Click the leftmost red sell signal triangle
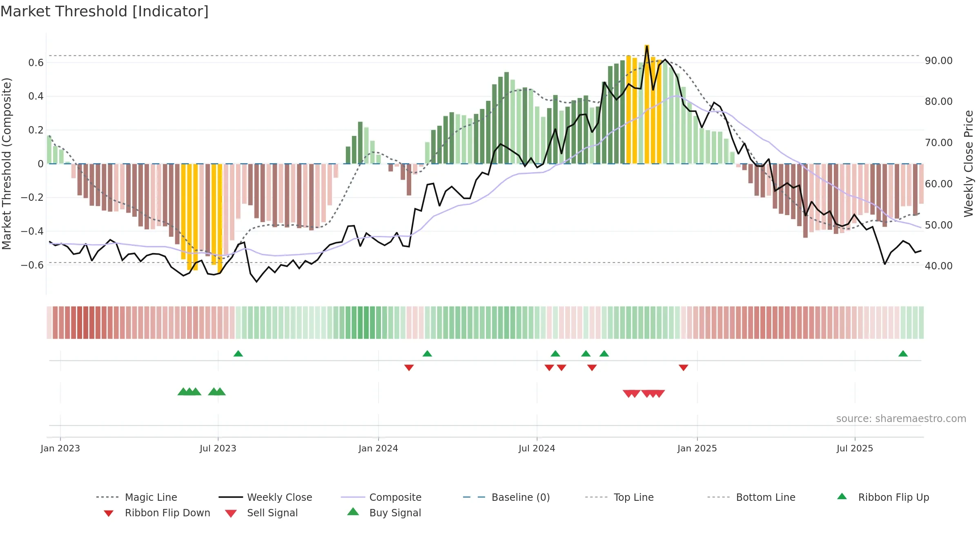 (628, 394)
